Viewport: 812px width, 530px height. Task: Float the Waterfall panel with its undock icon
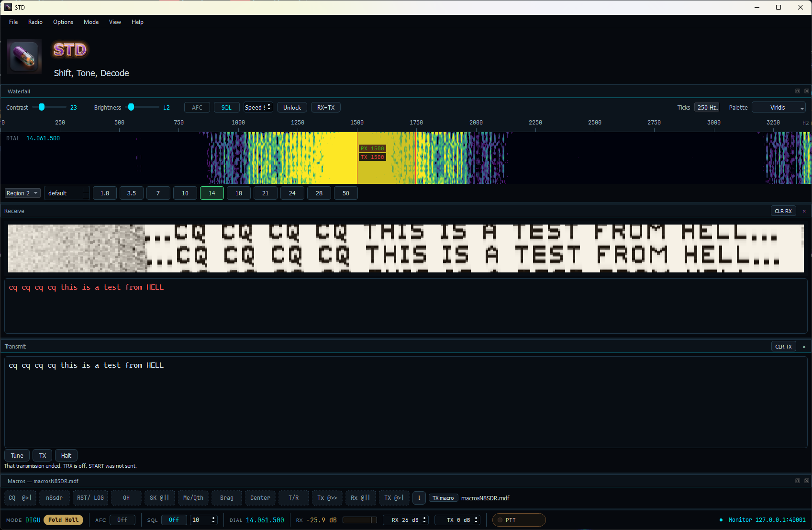(x=798, y=91)
